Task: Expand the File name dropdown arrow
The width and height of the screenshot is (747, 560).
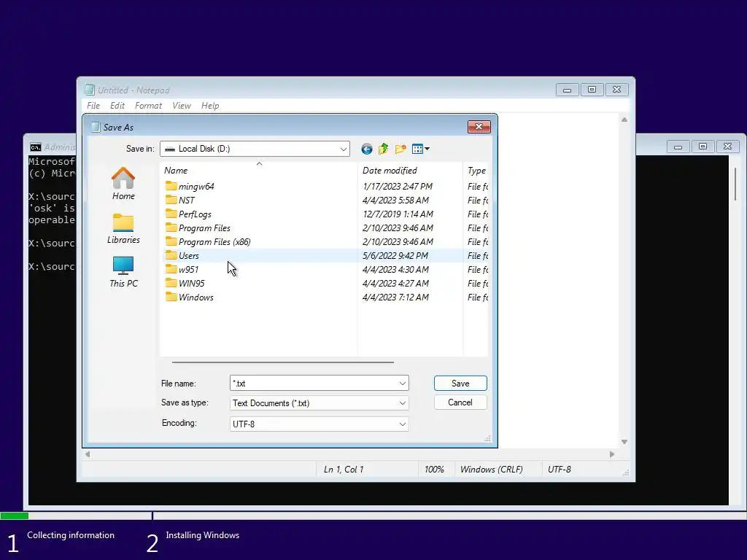Action: [402, 384]
